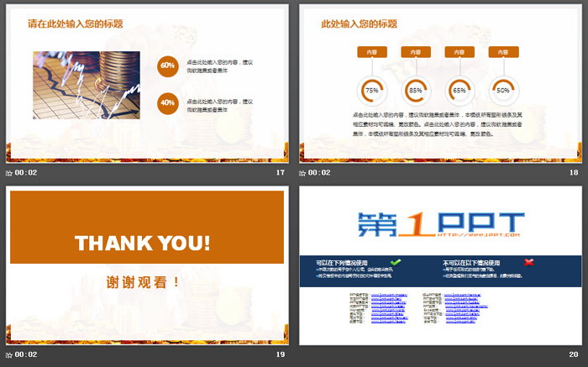Click the 65% ring chart on slide 18

459,91
